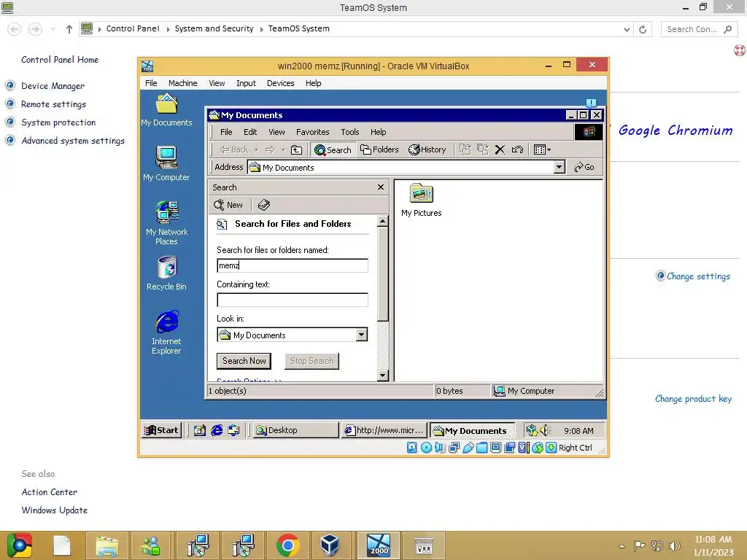The height and width of the screenshot is (560, 747).
Task: Open the Machine menu in VirtualBox
Action: (182, 83)
